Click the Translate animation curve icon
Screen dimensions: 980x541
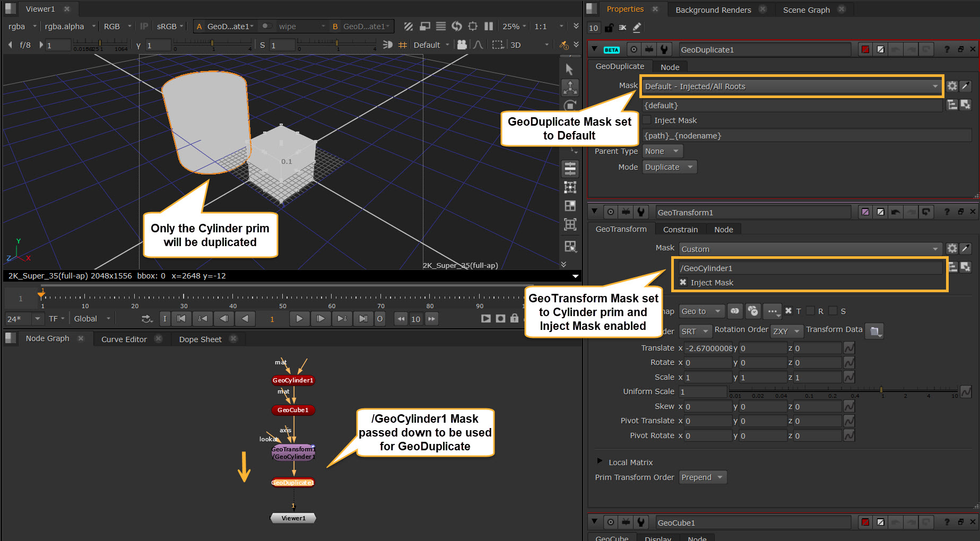[849, 348]
